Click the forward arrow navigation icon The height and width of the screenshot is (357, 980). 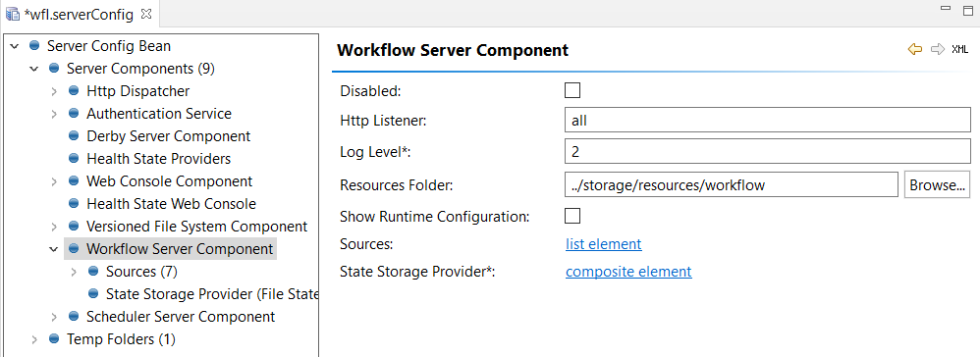937,49
